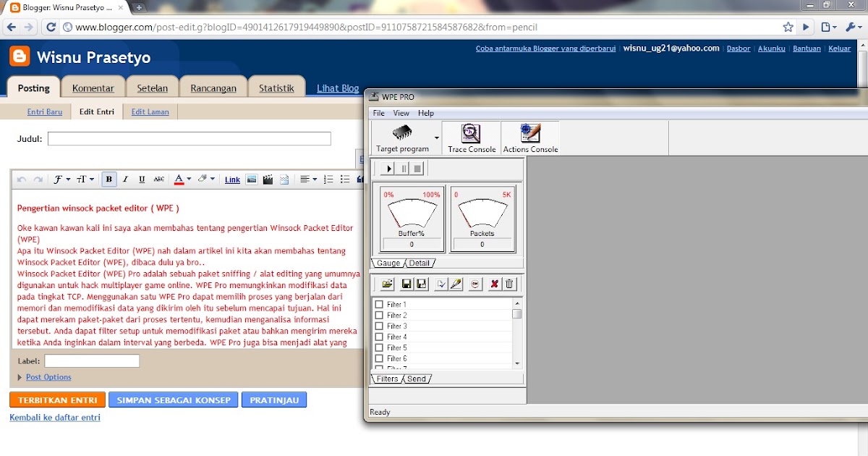
Task: Open the Lihat Blog link
Action: 338,88
